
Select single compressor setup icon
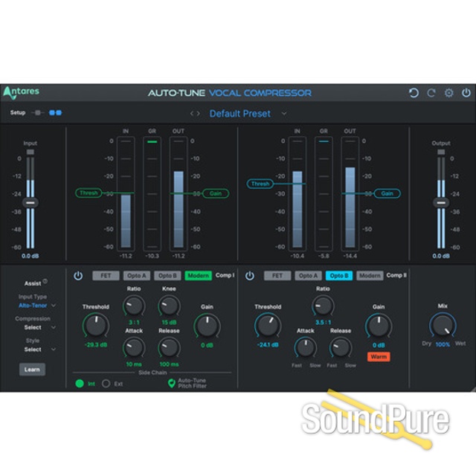pos(38,112)
